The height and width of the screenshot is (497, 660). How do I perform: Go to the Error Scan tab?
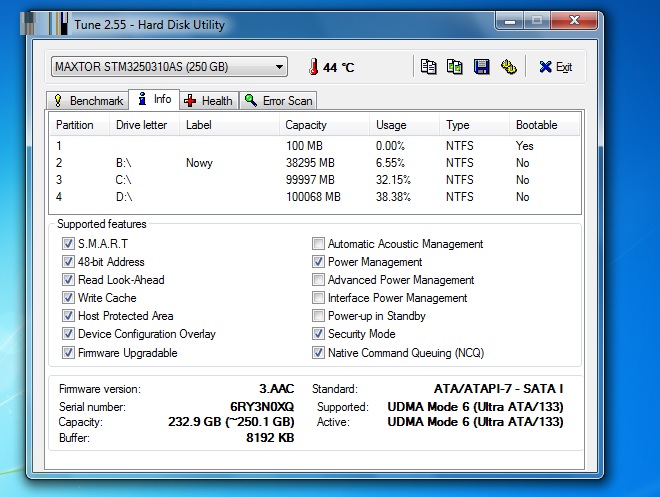278,101
